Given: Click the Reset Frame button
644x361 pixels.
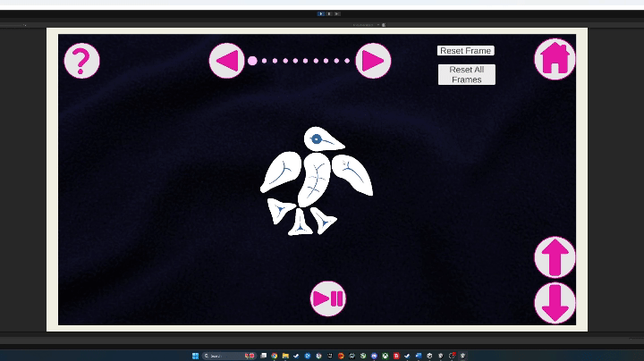Looking at the screenshot, I should tap(465, 51).
